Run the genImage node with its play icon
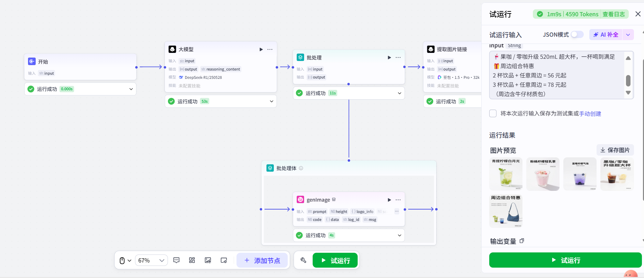The width and height of the screenshot is (644, 278). click(389, 200)
